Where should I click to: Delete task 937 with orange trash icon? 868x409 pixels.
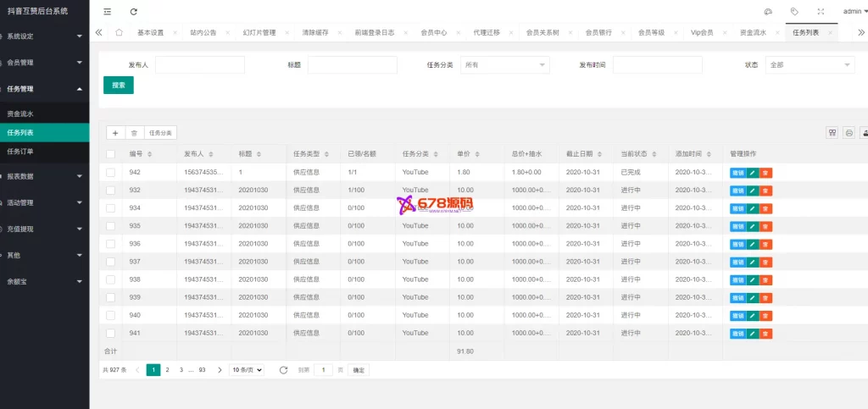pos(765,262)
